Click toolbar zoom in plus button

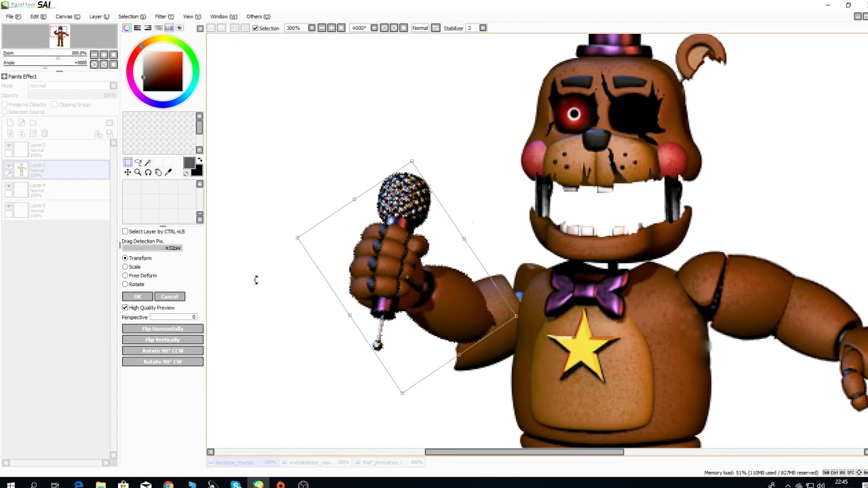click(x=332, y=28)
